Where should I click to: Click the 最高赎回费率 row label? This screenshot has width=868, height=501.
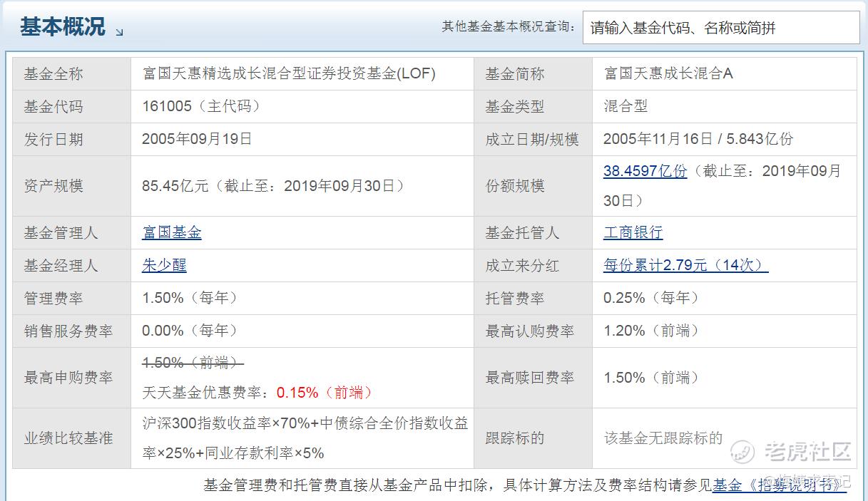click(x=530, y=378)
